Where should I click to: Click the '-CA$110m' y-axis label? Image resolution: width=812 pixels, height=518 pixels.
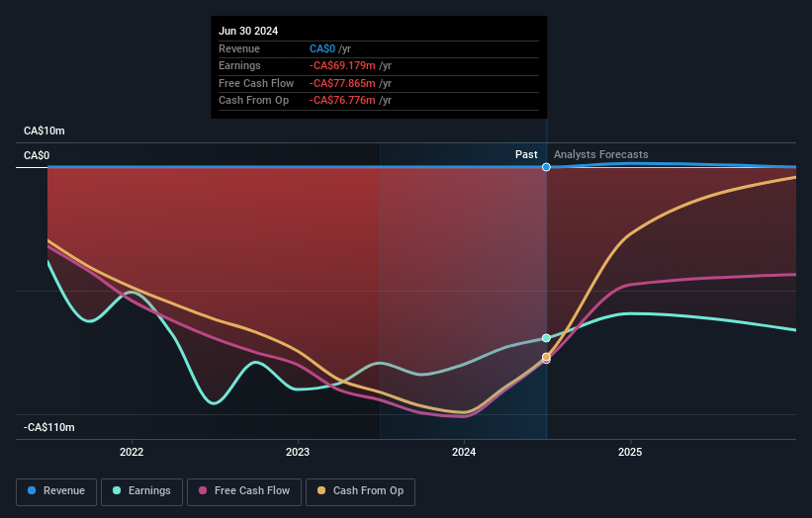click(49, 427)
